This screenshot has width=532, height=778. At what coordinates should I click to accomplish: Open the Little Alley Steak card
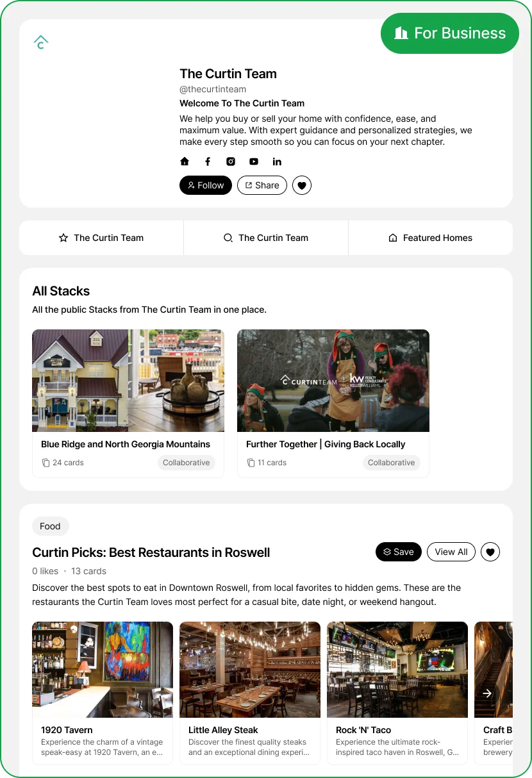(250, 693)
